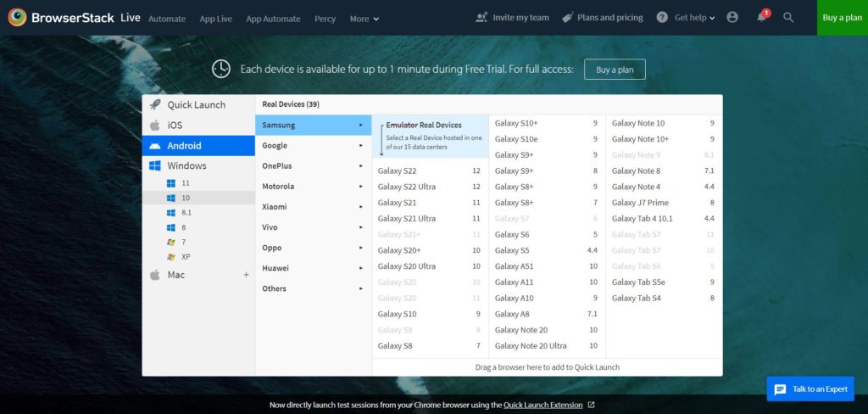The height and width of the screenshot is (414, 868).
Task: Click the Windows 10 logo icon
Action: point(171,198)
